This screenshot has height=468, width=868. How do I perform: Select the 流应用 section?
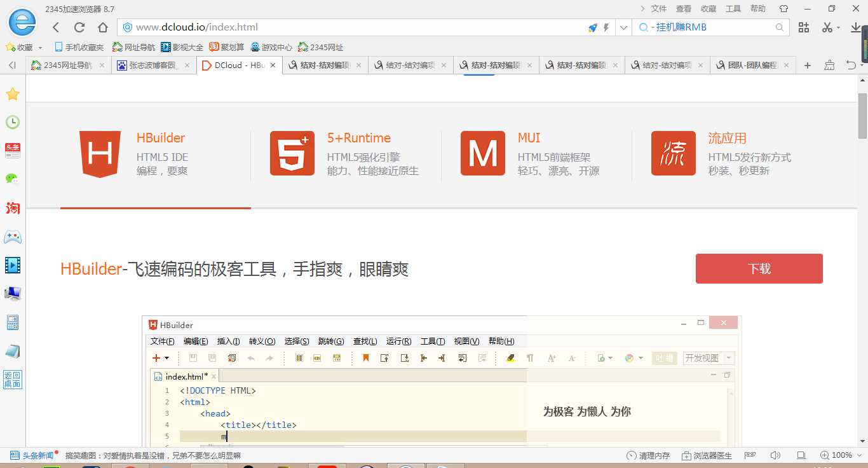click(728, 154)
